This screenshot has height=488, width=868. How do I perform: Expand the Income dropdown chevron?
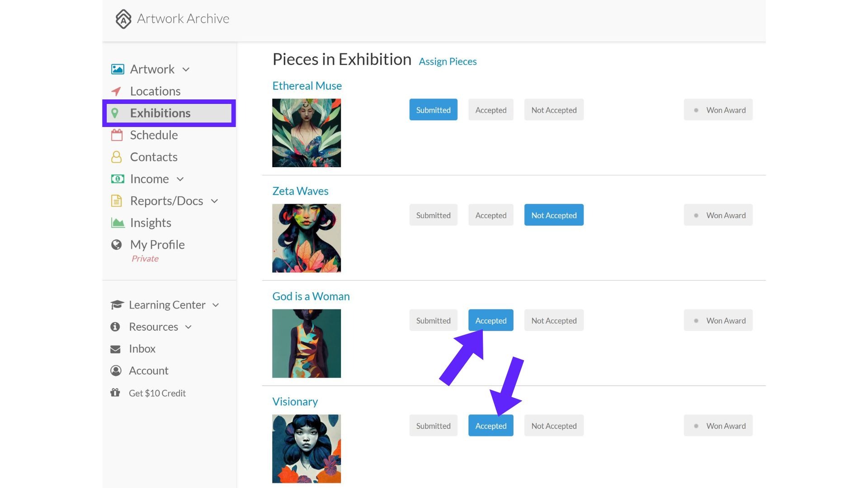coord(180,179)
